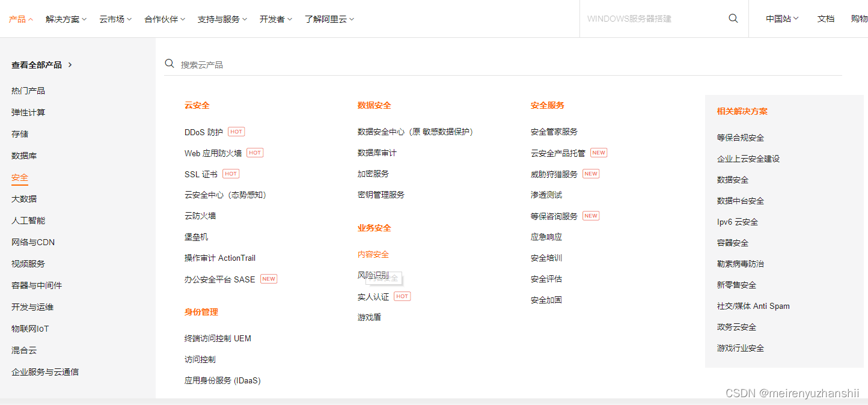This screenshot has width=868, height=405.
Task: Select 存储 category
Action: 20,134
